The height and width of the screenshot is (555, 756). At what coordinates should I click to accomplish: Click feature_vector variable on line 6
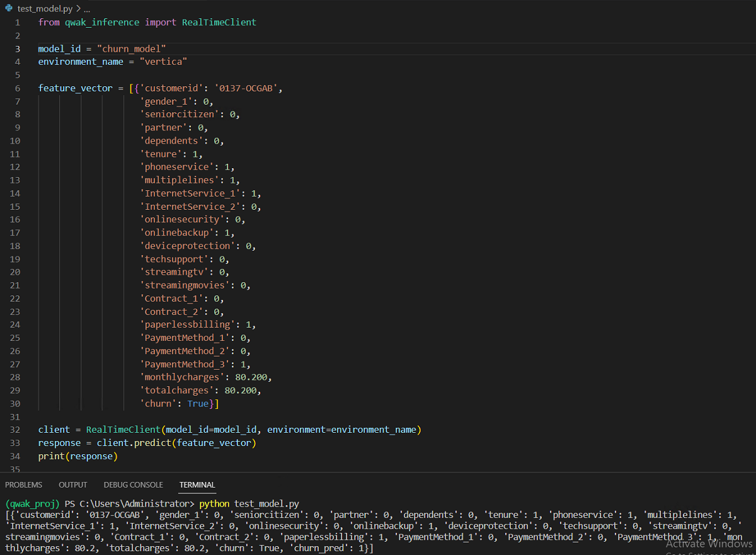point(76,88)
